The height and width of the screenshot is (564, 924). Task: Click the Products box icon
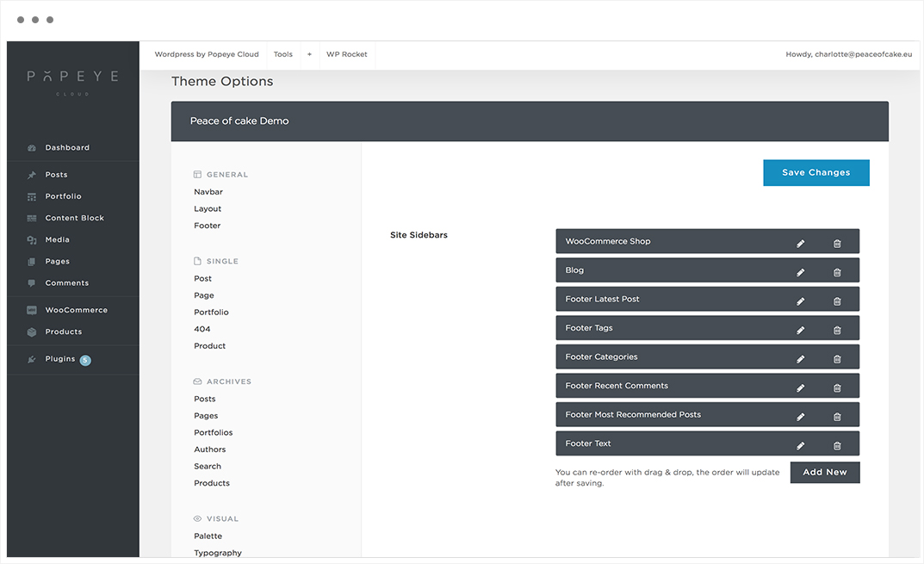pos(32,332)
